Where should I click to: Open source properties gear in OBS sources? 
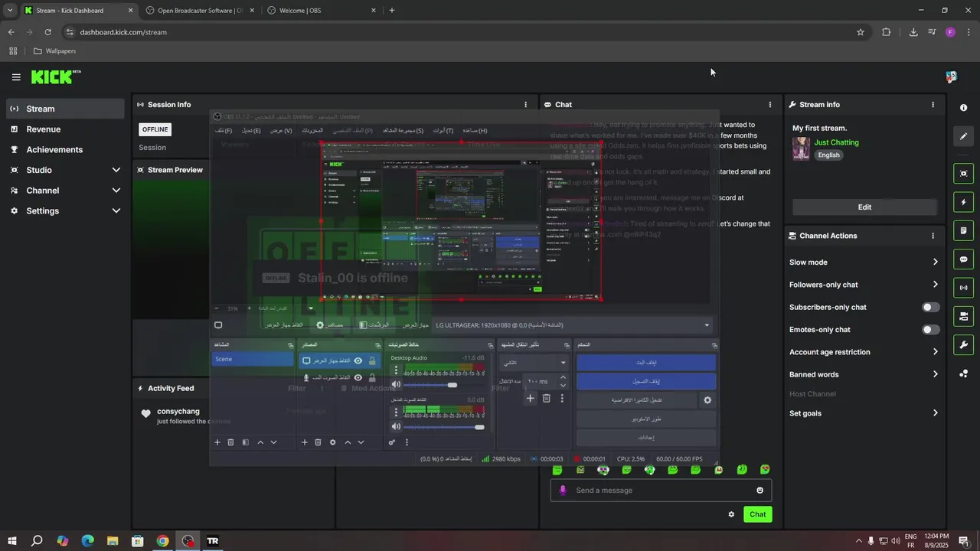tap(332, 442)
